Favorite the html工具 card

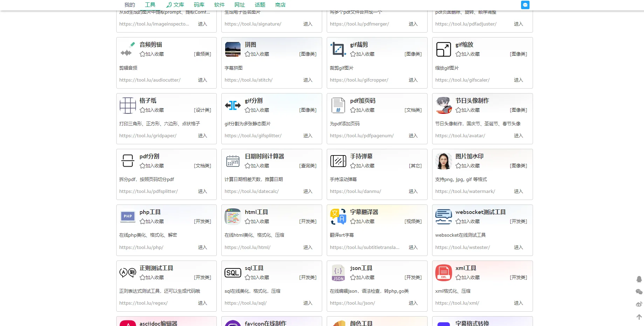point(257,221)
